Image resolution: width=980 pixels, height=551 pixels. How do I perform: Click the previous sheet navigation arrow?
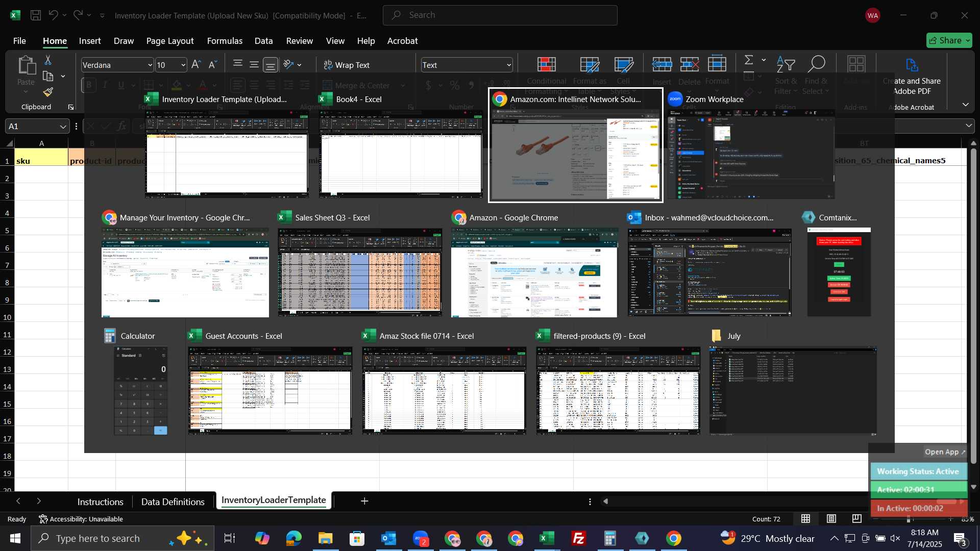click(x=18, y=502)
